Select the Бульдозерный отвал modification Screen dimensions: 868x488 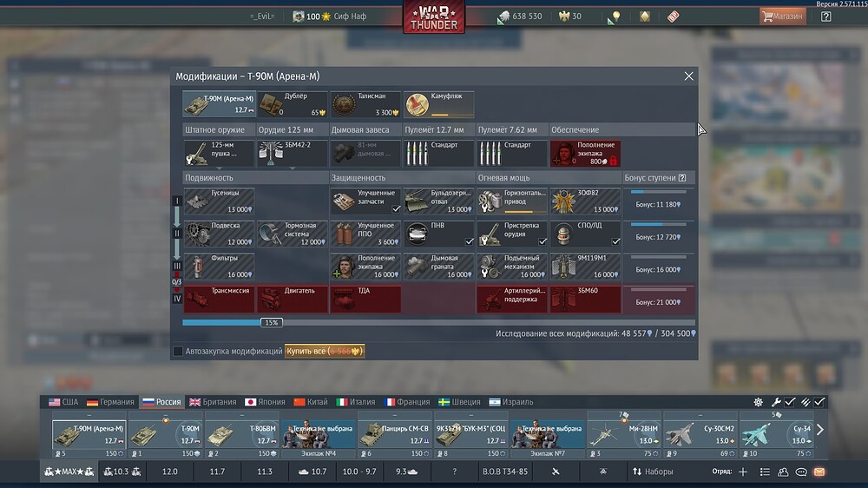tap(438, 201)
